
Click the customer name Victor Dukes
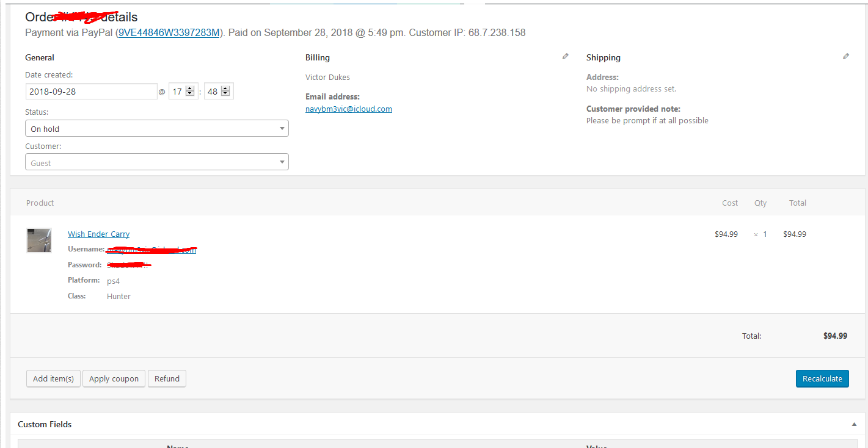[328, 77]
